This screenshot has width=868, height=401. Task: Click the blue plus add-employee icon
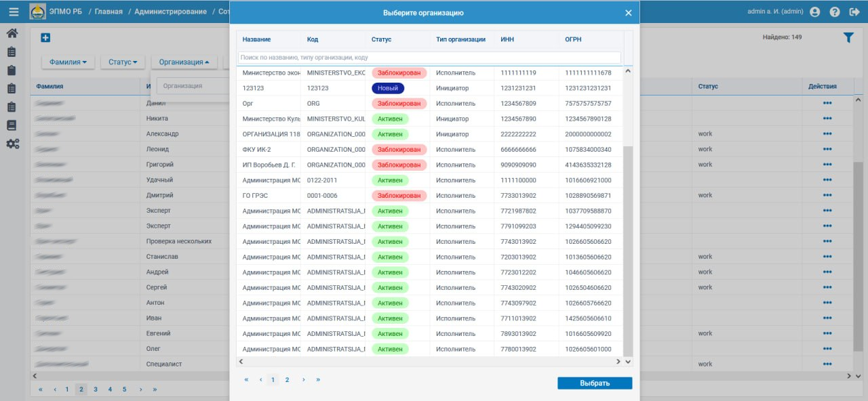click(x=45, y=38)
